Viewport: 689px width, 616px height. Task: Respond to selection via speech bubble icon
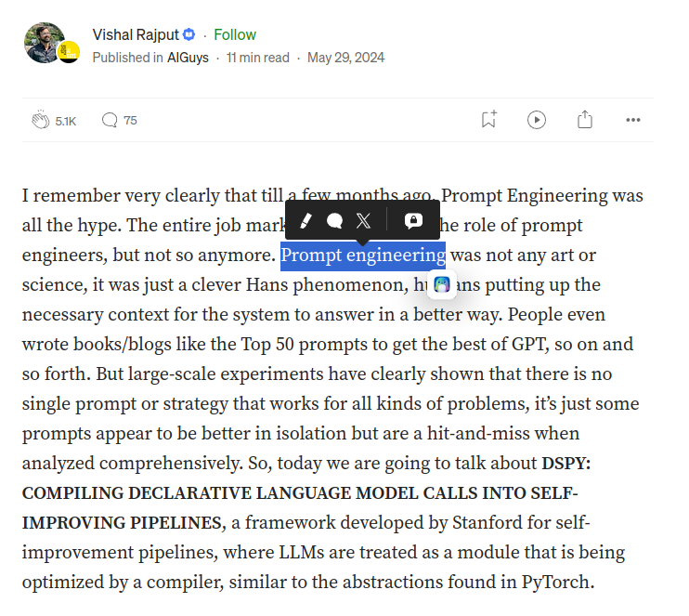coord(334,220)
